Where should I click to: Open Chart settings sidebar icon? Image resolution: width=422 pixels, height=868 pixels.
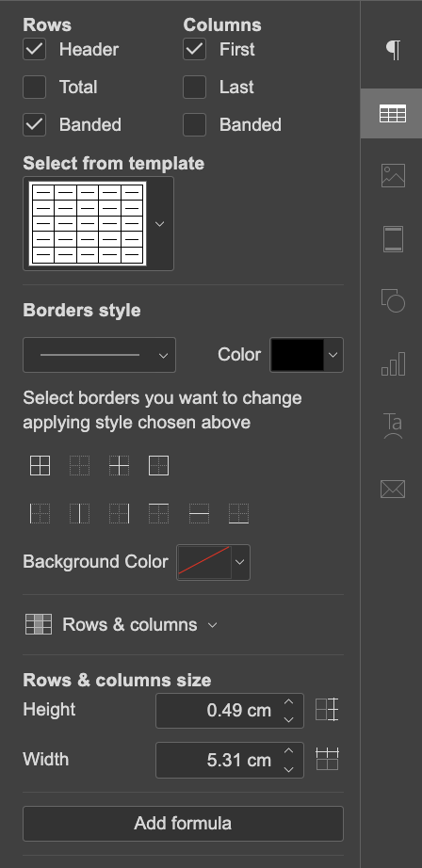pyautogui.click(x=393, y=363)
